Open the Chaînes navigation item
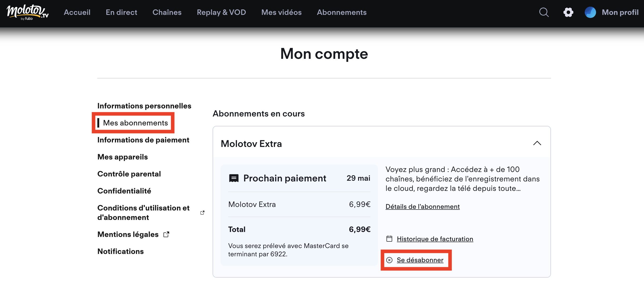 coord(167,12)
